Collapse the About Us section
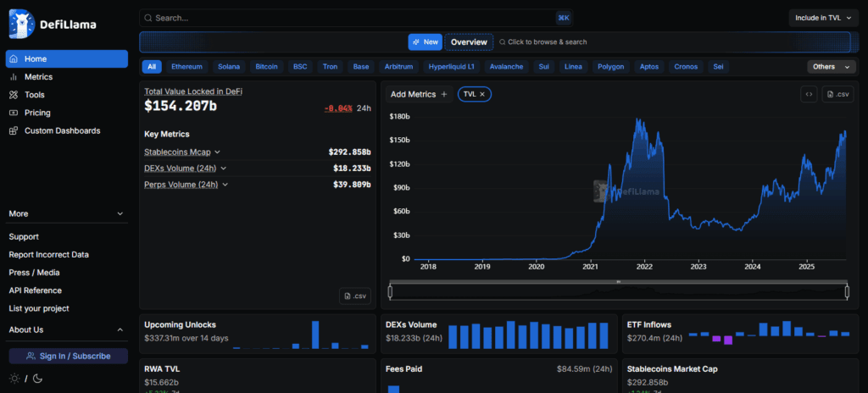The image size is (868, 393). tap(119, 329)
